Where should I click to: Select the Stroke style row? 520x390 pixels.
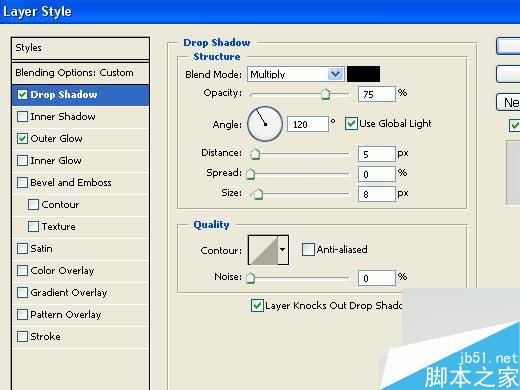80,337
